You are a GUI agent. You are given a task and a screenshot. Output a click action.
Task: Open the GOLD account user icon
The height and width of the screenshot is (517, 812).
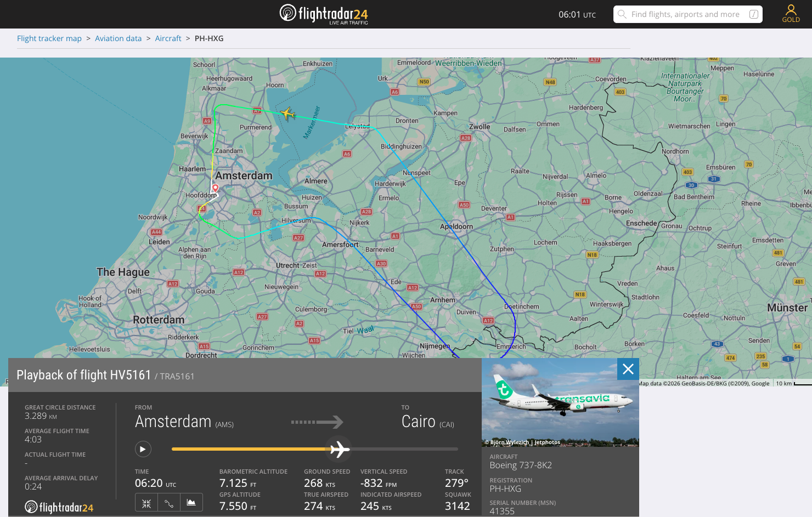point(791,13)
